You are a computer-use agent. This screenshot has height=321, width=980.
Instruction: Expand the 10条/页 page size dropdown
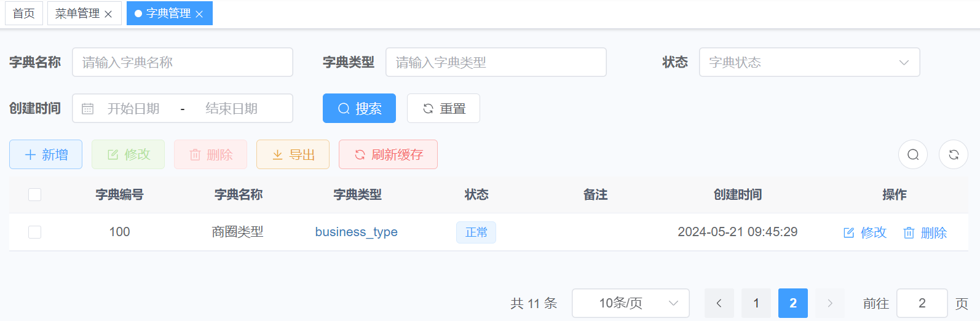pos(630,303)
